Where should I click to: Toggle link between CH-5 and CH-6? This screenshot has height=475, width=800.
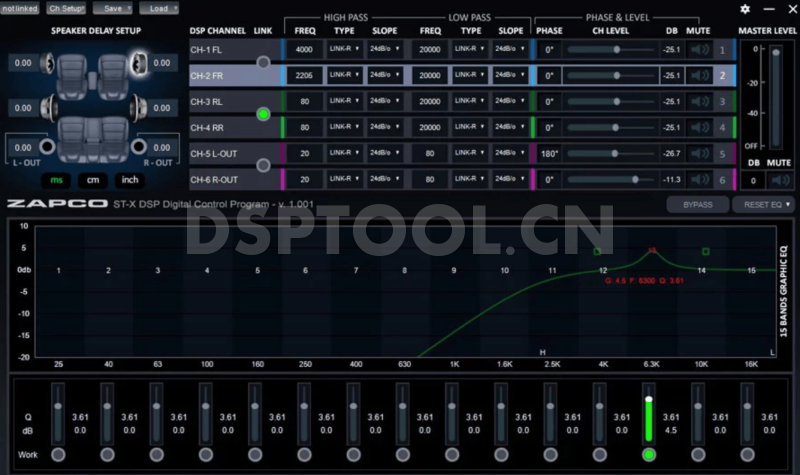click(263, 165)
